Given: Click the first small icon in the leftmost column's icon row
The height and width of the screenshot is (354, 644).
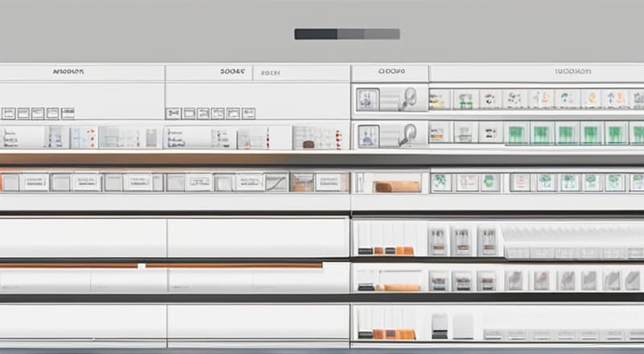Looking at the screenshot, I should coord(8,113).
